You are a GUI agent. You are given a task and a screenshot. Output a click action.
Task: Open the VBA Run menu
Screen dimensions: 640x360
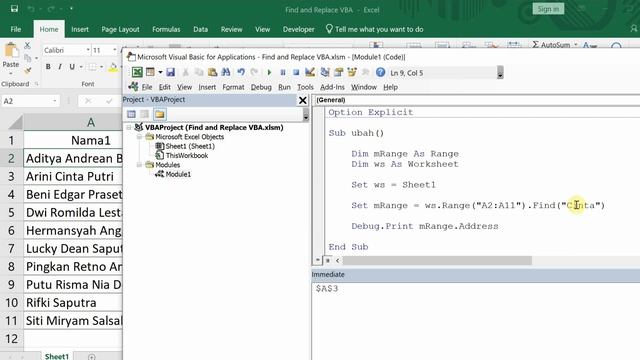click(x=284, y=87)
